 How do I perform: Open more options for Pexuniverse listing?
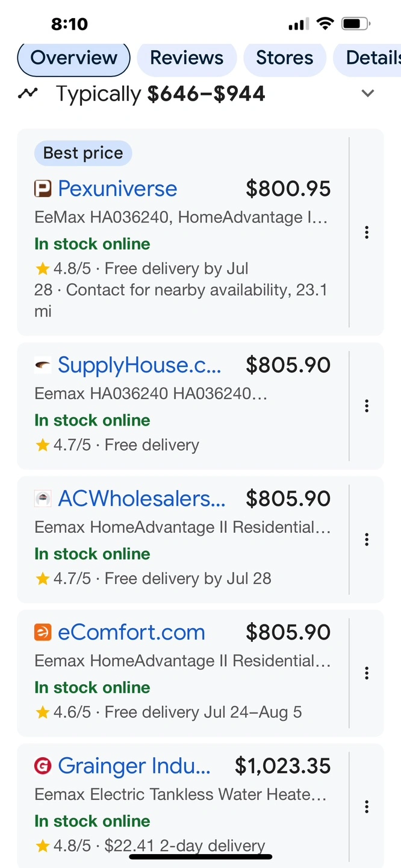367,232
